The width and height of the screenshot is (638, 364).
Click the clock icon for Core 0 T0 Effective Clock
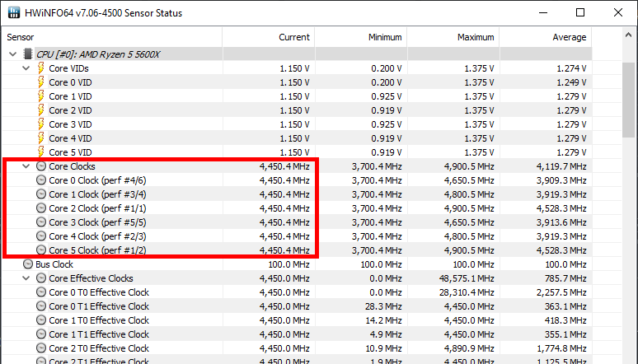click(41, 292)
